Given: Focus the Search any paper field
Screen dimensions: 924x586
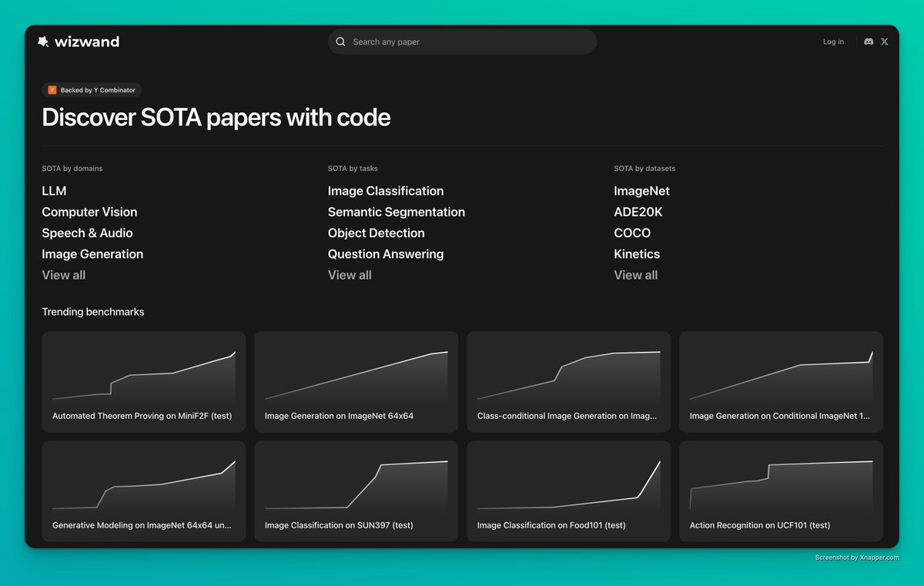Looking at the screenshot, I should 463,42.
